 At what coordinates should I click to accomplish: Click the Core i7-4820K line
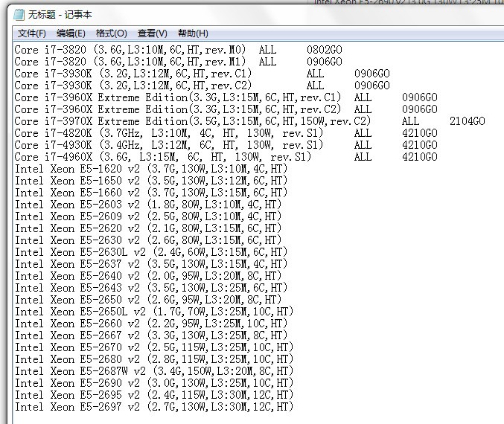tap(226, 133)
